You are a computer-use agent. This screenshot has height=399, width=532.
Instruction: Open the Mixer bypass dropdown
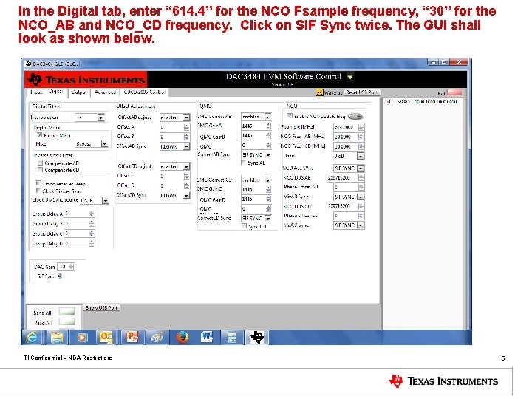click(104, 144)
